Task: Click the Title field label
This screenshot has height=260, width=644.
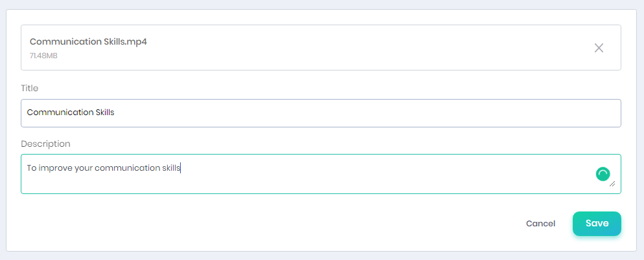Action: [30, 88]
